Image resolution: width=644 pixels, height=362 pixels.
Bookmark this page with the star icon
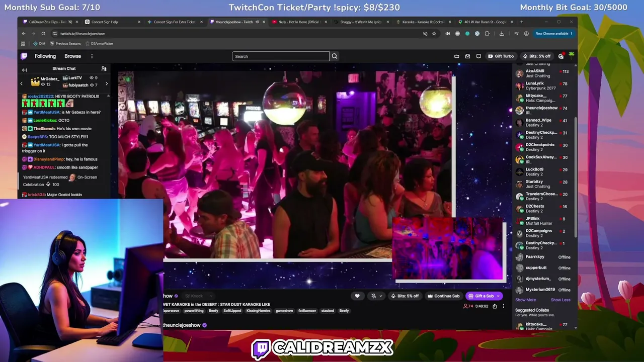click(434, 34)
